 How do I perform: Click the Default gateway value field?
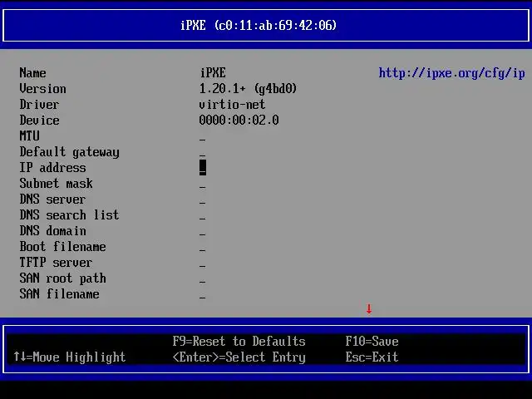pos(203,155)
